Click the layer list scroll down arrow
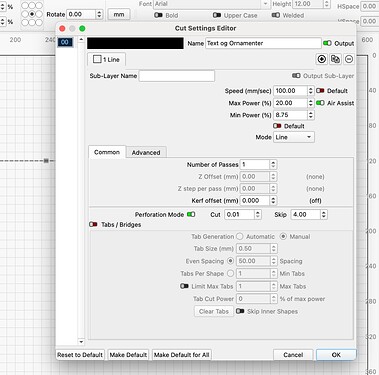Viewport: 379px width, 375px height. [81, 342]
